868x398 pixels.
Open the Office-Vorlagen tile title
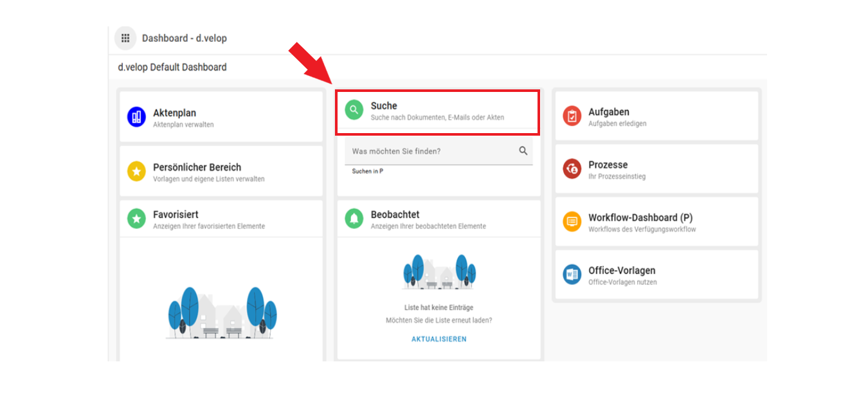coord(621,271)
